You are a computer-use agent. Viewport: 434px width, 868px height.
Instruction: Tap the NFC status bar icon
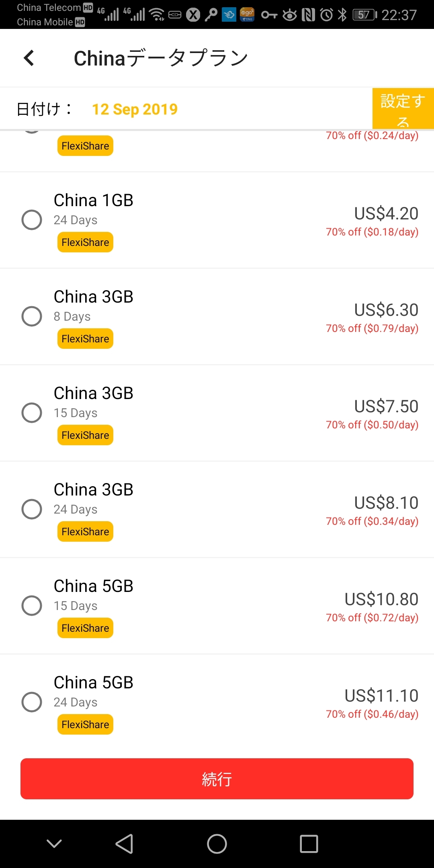[x=308, y=15]
